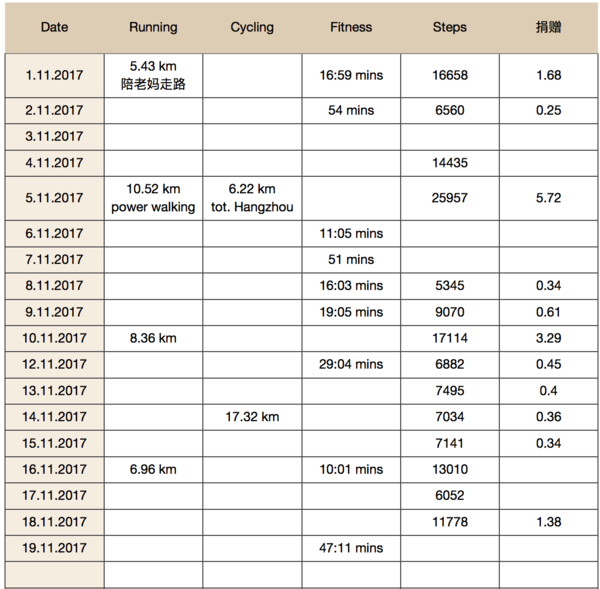
Task: Click the donation value 0.4
Action: click(x=548, y=391)
